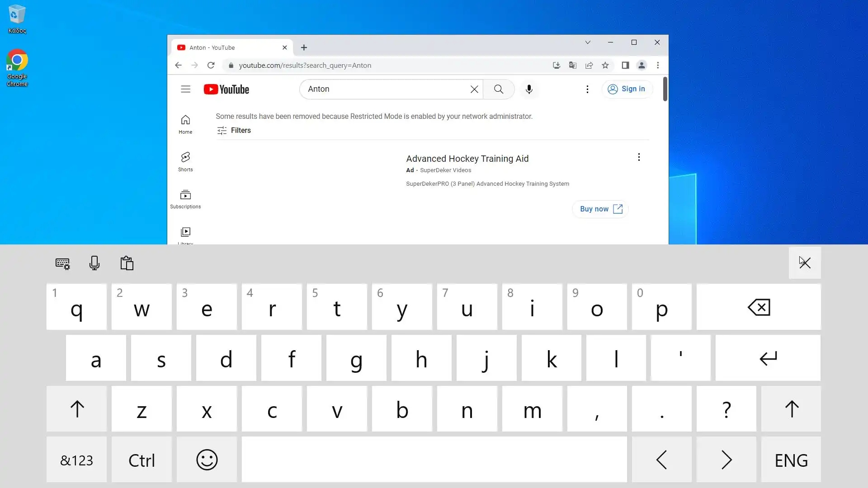Open Chrome tab search chevron

588,42
